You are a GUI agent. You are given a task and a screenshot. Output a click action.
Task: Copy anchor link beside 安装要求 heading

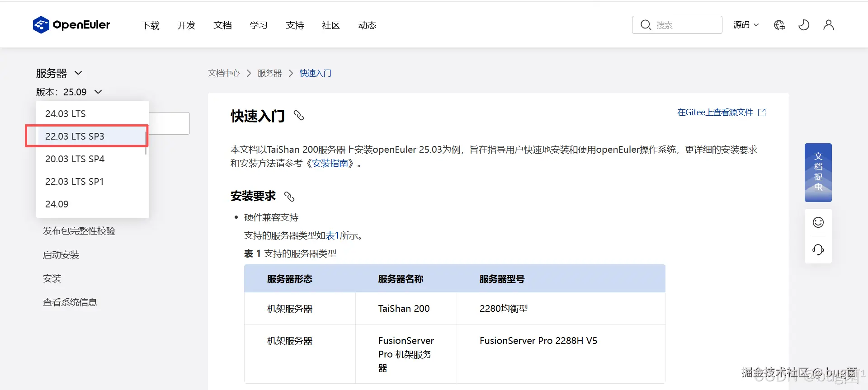point(289,197)
